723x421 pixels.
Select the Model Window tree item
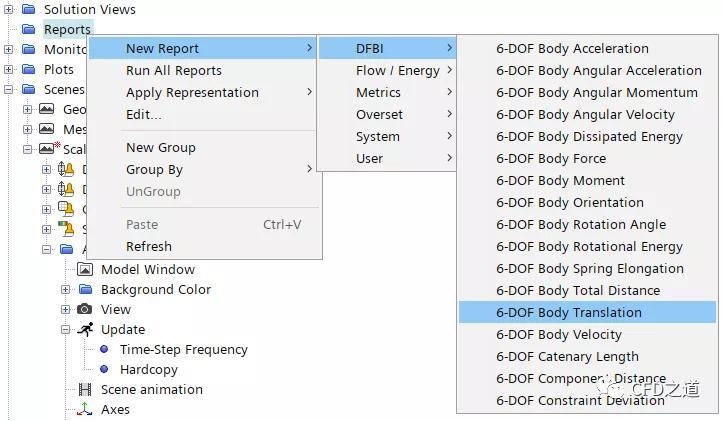pos(148,269)
